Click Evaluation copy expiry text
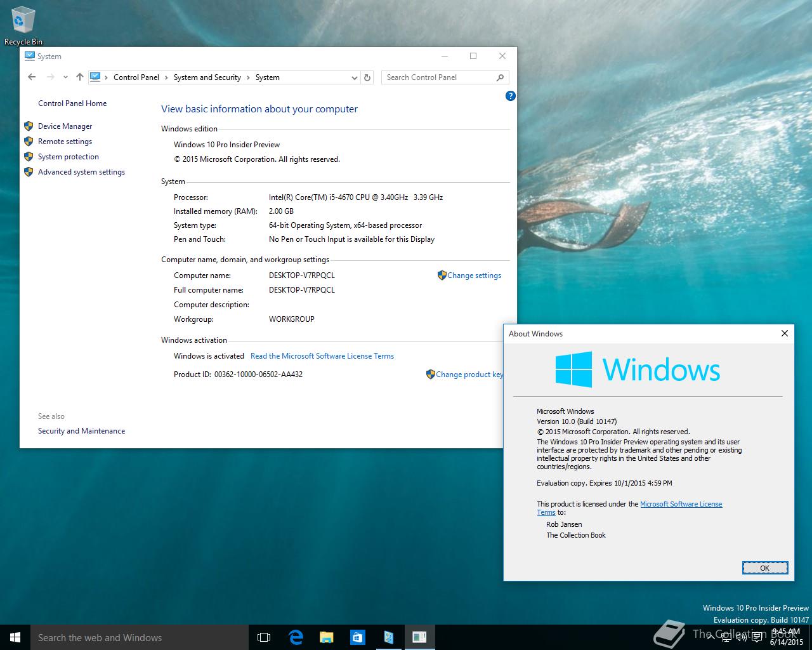The image size is (812, 650). click(x=605, y=483)
